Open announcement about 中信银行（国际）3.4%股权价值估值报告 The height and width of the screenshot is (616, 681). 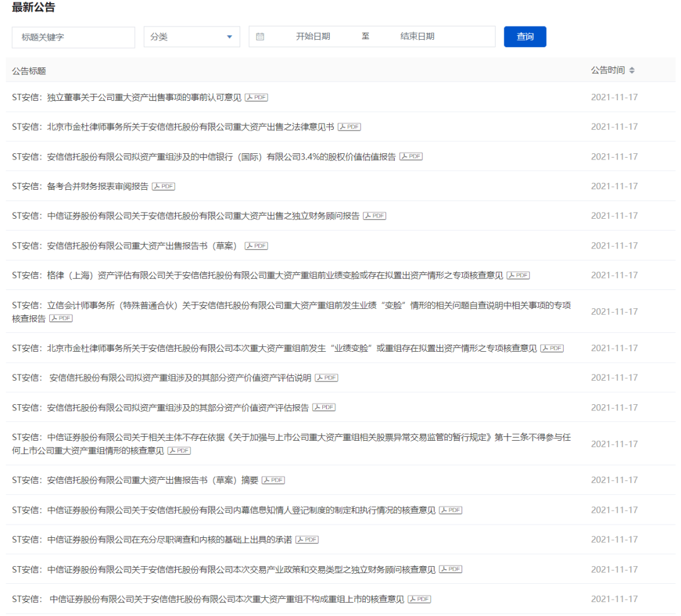click(x=204, y=156)
